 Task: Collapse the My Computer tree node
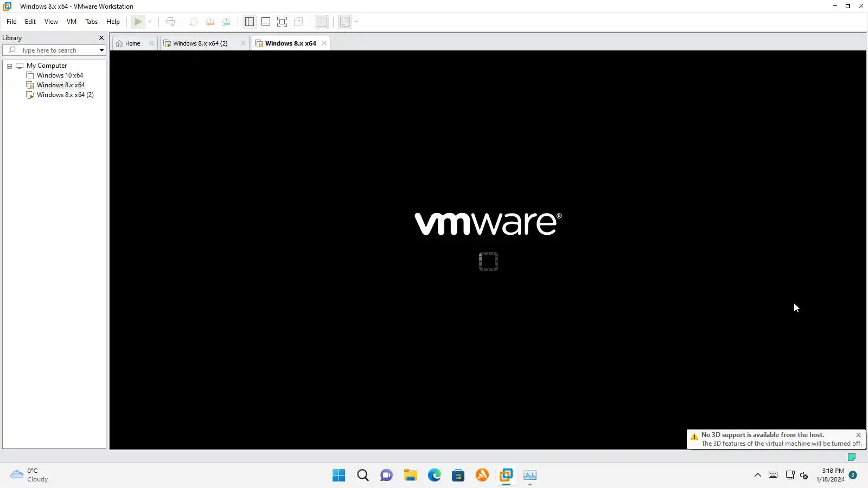10,66
